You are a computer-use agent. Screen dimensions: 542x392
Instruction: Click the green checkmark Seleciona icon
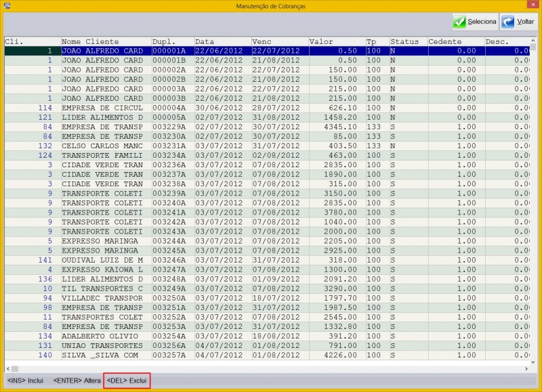460,22
